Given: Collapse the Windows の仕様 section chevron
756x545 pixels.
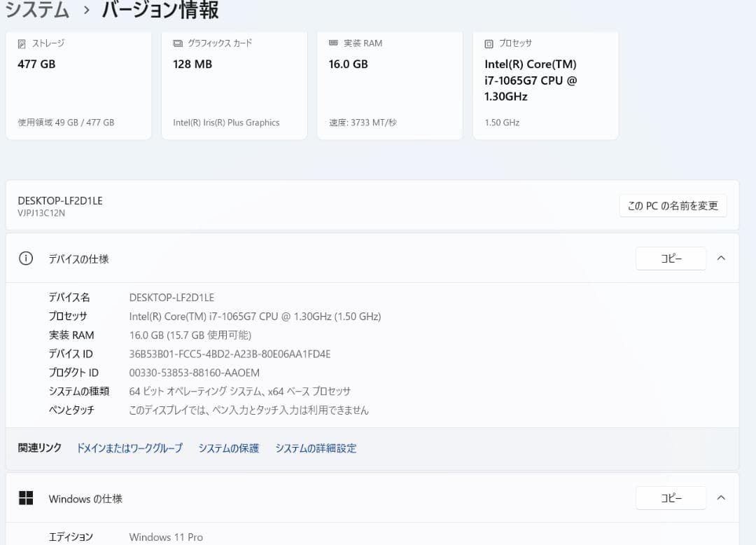Looking at the screenshot, I should point(721,497).
